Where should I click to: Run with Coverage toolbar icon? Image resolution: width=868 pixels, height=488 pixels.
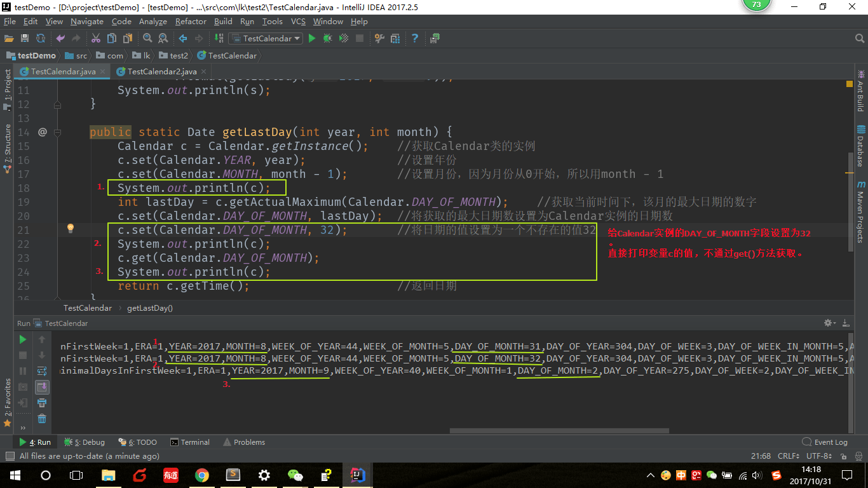344,38
